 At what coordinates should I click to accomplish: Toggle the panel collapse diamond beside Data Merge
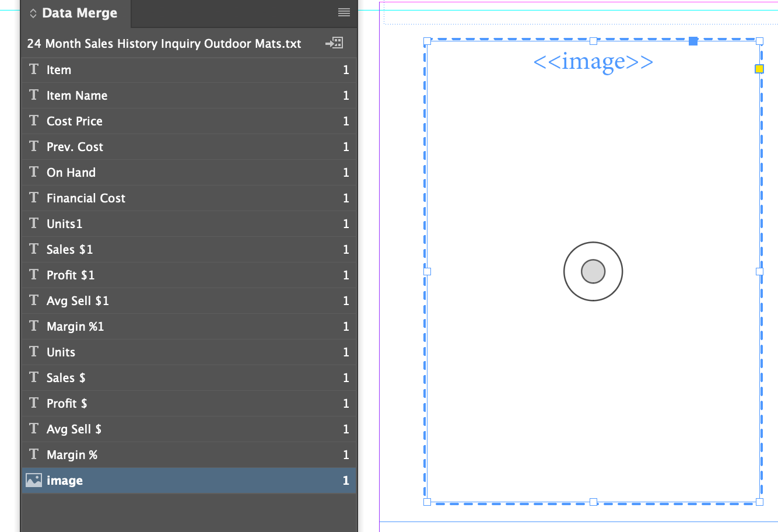pyautogui.click(x=33, y=12)
